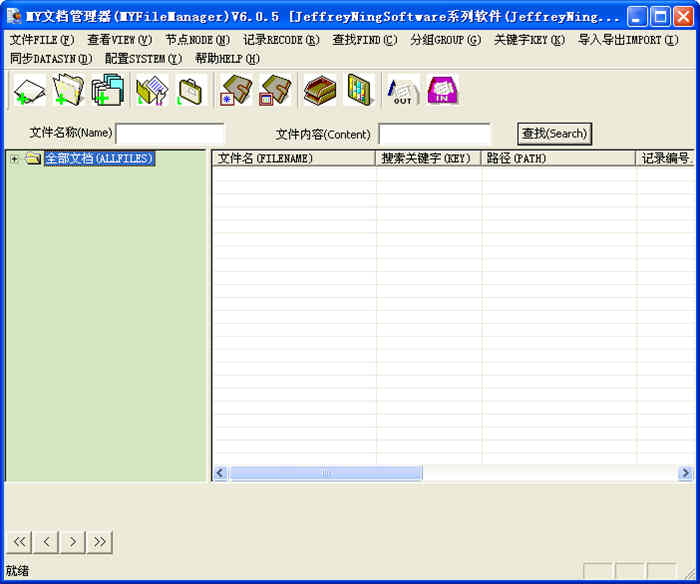Click the horizontal scrollbar right arrow

point(685,473)
